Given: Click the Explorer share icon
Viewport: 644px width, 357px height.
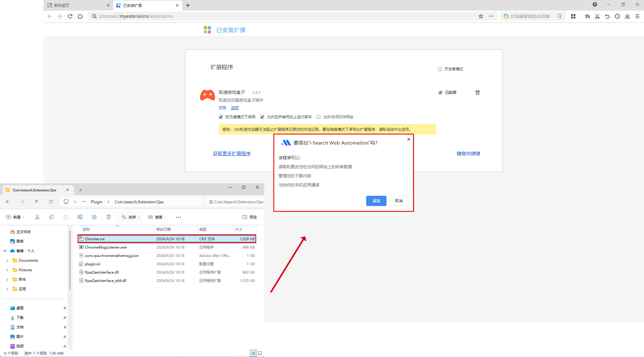Looking at the screenshot, I should pos(94,217).
